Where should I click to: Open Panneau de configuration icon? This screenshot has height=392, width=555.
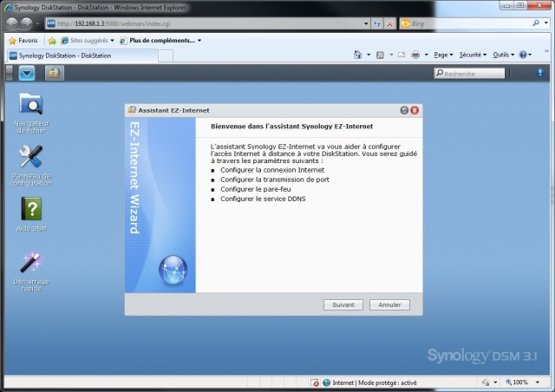click(x=31, y=165)
